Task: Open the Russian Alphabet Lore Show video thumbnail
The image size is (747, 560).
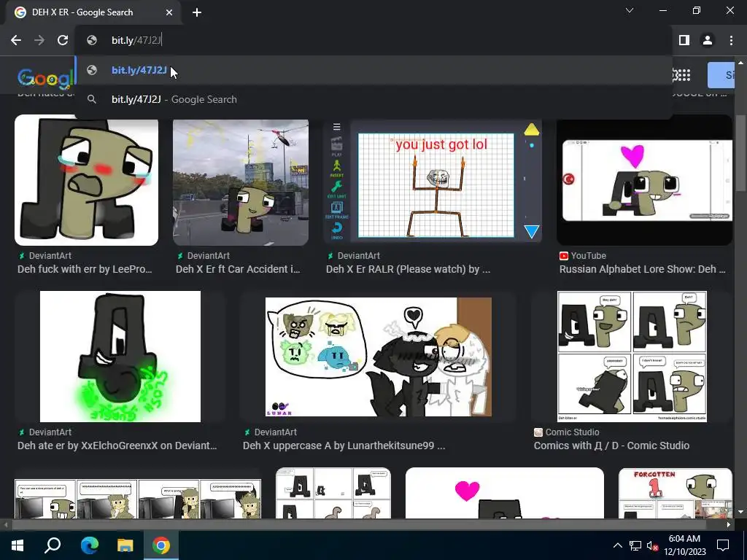Action: pyautogui.click(x=644, y=180)
